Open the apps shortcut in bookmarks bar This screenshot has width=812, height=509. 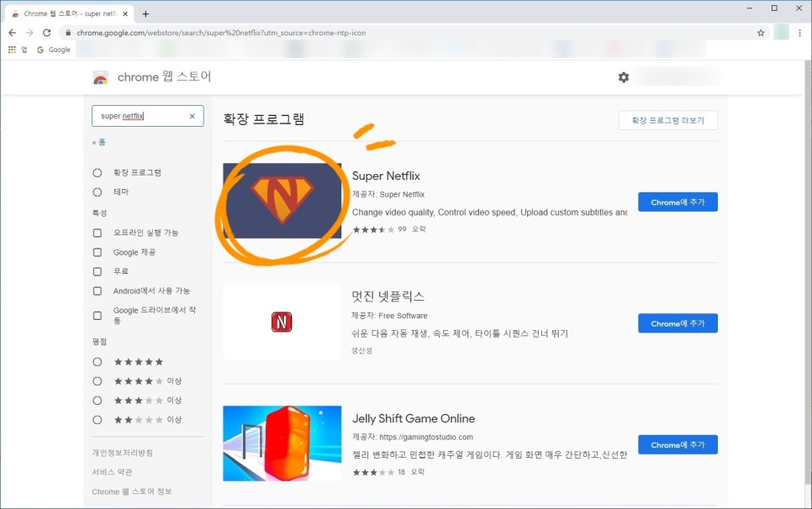17,50
